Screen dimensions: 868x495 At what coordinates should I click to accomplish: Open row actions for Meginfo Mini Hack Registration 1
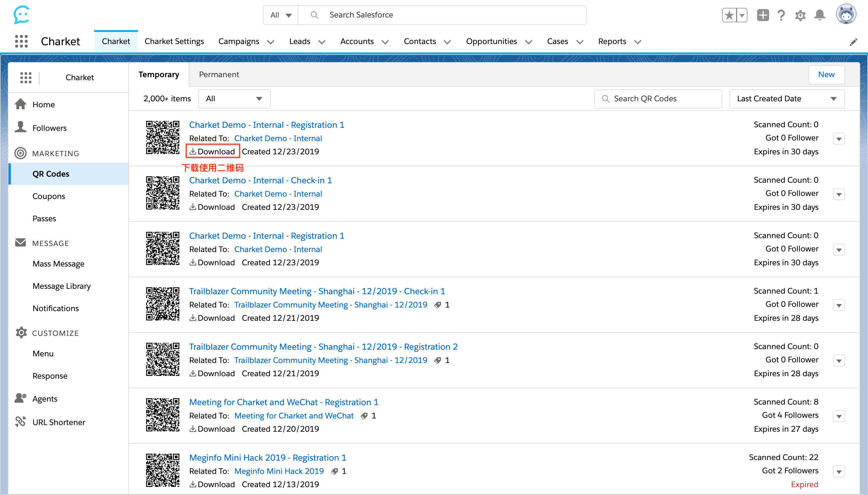tap(839, 471)
